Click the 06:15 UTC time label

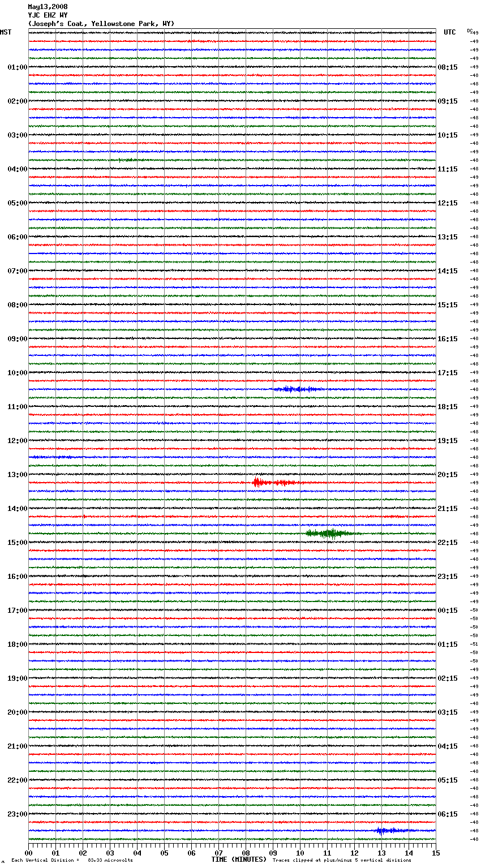pos(448,814)
